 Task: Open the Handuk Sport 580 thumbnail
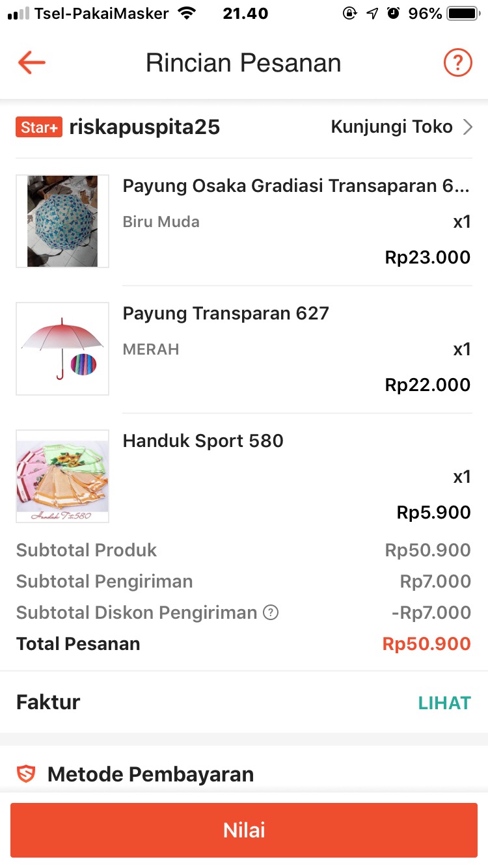(x=62, y=476)
